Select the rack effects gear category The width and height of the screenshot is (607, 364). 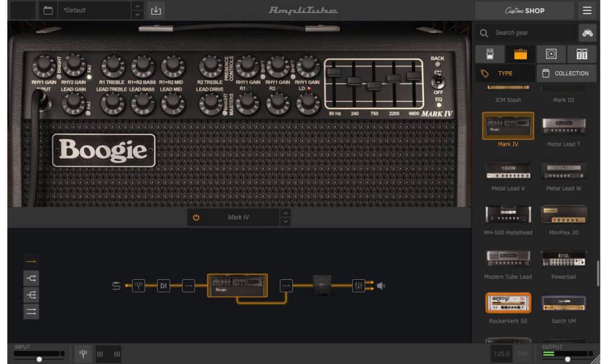click(x=582, y=54)
